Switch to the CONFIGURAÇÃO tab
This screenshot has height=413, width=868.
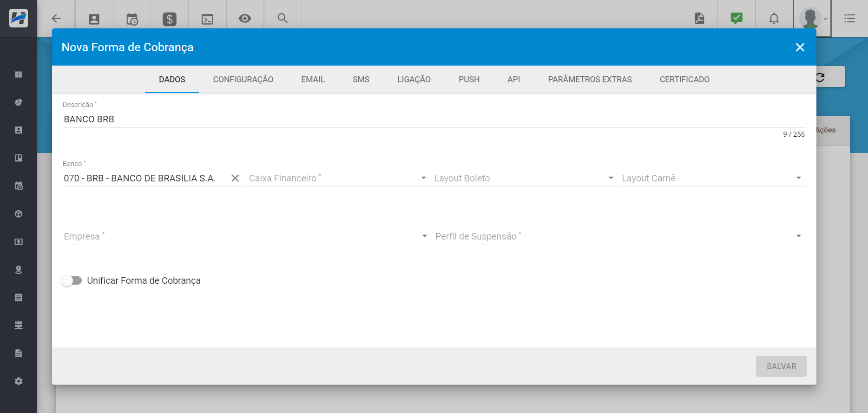(x=243, y=80)
